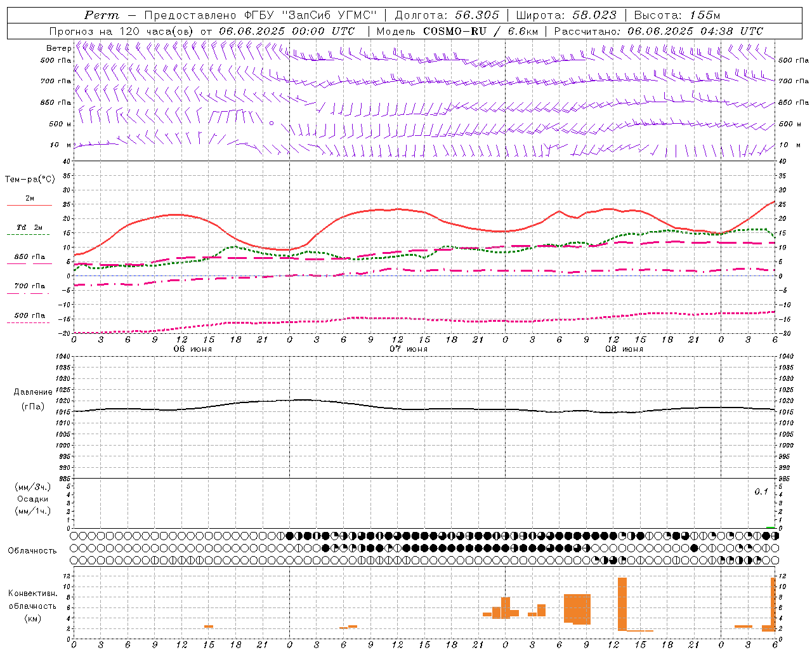The height and width of the screenshot is (650, 812).
Task: Click the "Широта: 58.023" latitude value
Action: 566,15
